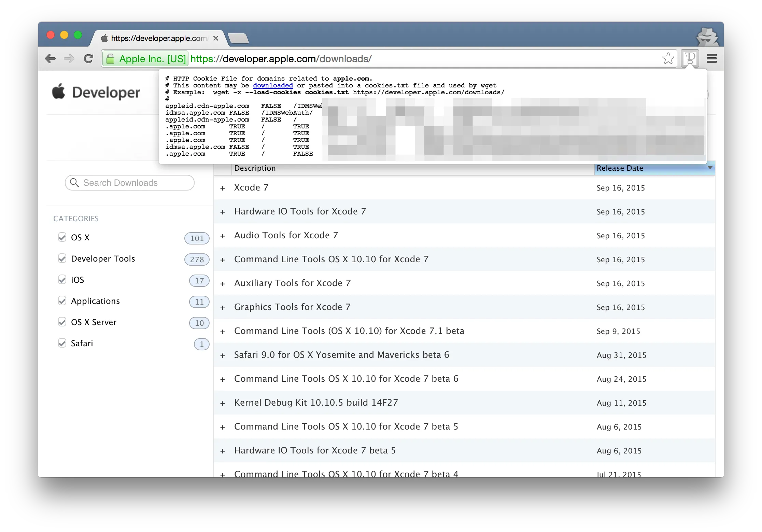Click the downloaded link in popup
This screenshot has height=532, width=762.
273,85
